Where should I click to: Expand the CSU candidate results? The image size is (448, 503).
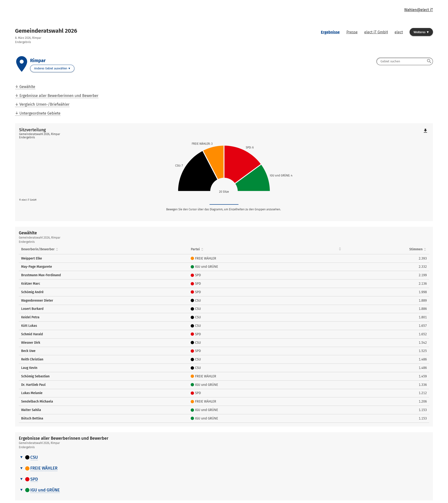[34, 457]
